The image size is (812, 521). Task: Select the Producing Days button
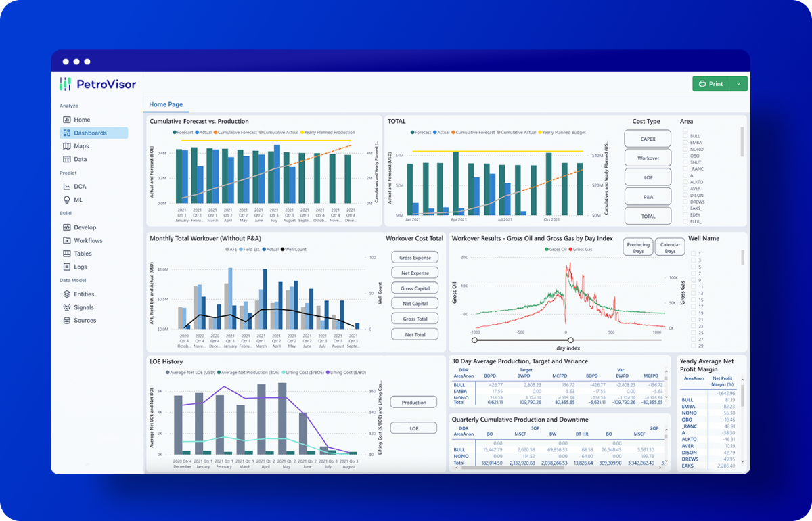pos(637,248)
